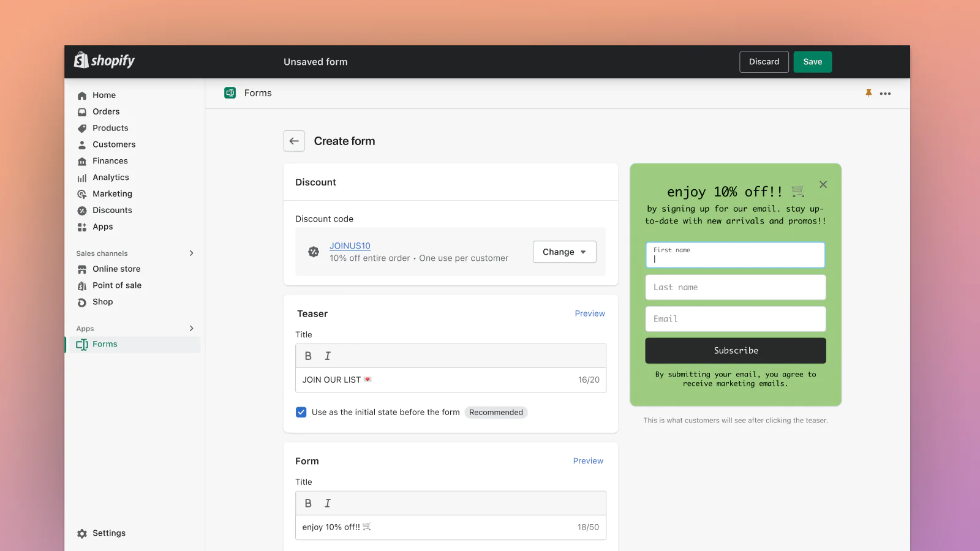This screenshot has height=551, width=980.
Task: Click the Analytics bar chart icon
Action: [x=82, y=178]
